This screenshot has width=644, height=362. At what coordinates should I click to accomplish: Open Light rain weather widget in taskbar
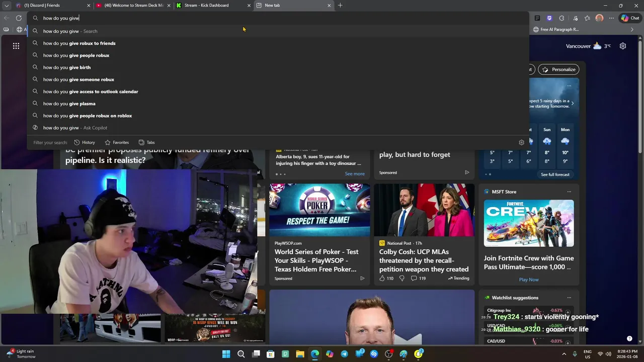point(21,354)
